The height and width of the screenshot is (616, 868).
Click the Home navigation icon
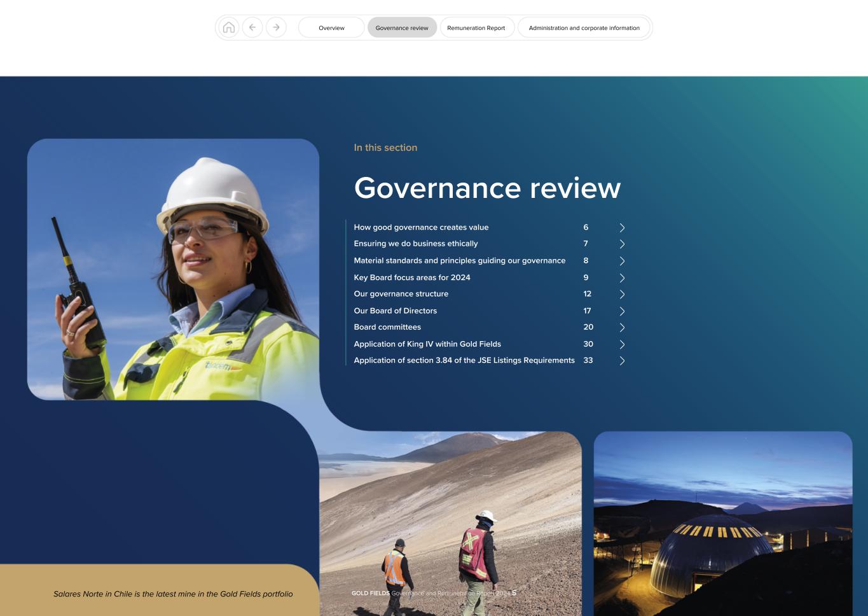[x=229, y=27]
